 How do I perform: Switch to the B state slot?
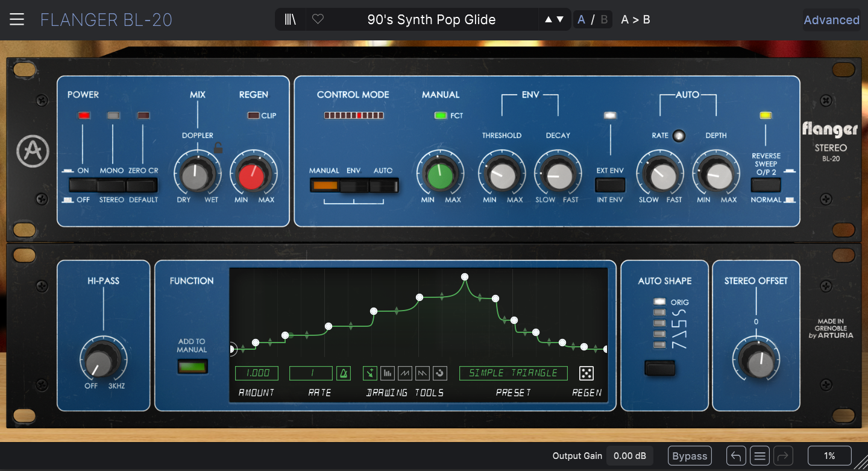pyautogui.click(x=604, y=20)
